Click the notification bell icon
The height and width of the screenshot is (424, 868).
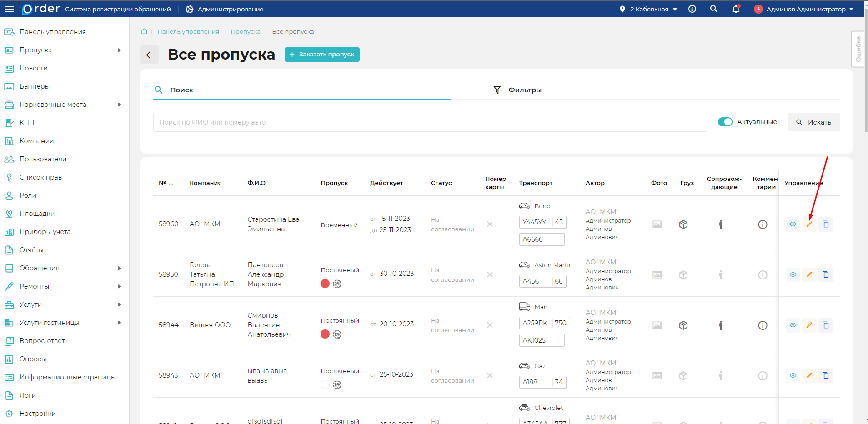(736, 9)
